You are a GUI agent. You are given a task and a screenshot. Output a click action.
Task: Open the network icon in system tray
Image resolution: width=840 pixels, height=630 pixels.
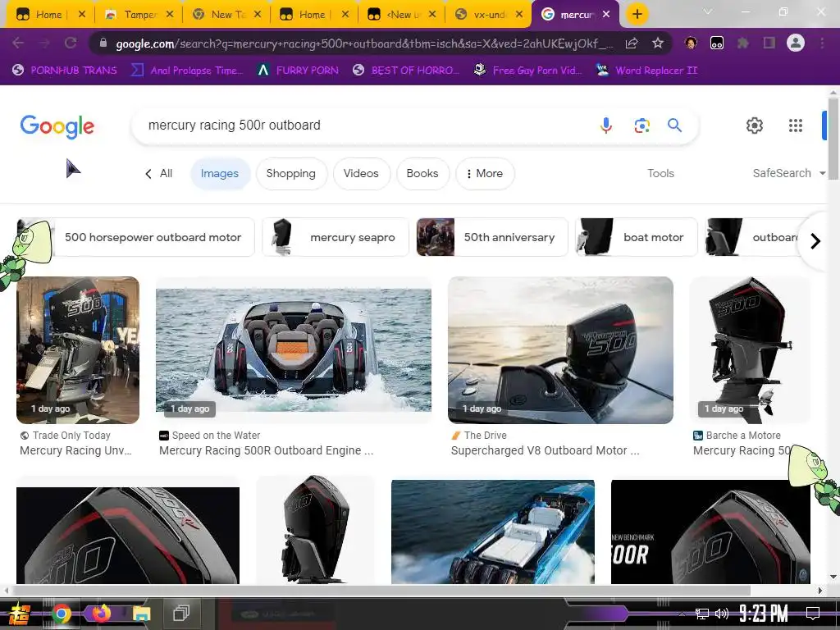(x=702, y=614)
